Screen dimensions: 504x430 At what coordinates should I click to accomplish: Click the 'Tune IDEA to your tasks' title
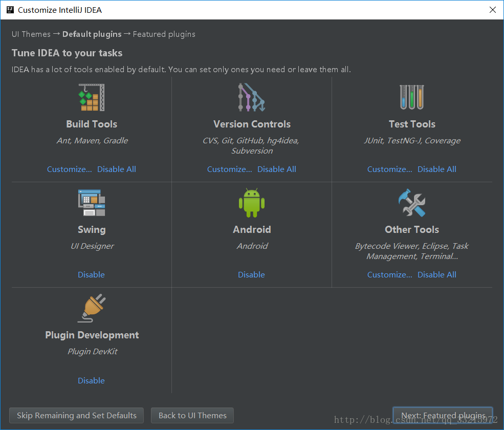pyautogui.click(x=67, y=53)
